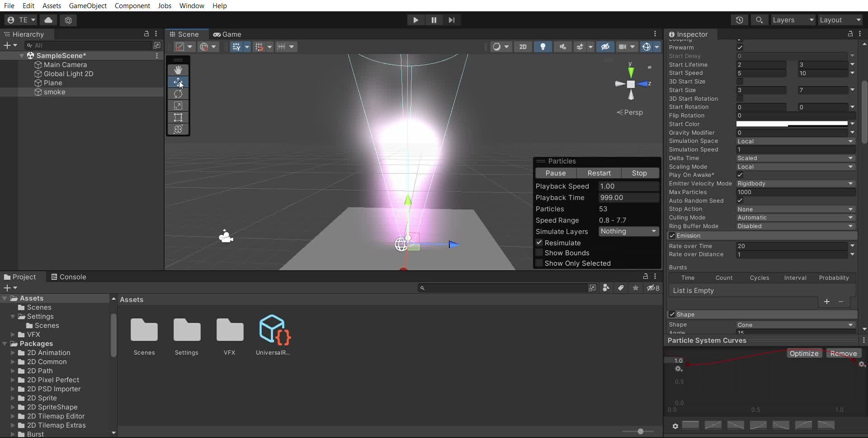
Task: Select the smoke object in the Hierarchy
Action: tap(55, 92)
